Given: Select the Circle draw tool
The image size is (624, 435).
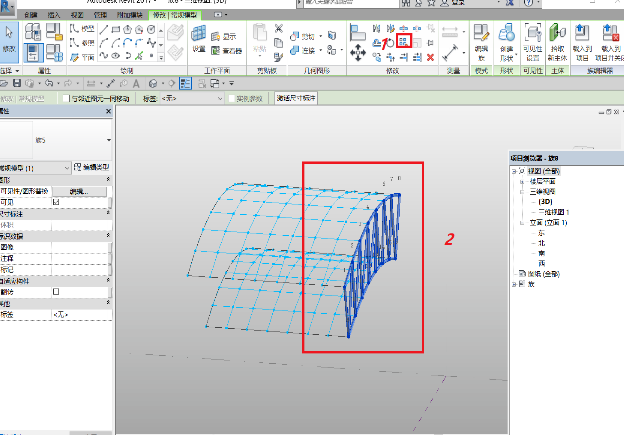Looking at the screenshot, I should [151, 29].
